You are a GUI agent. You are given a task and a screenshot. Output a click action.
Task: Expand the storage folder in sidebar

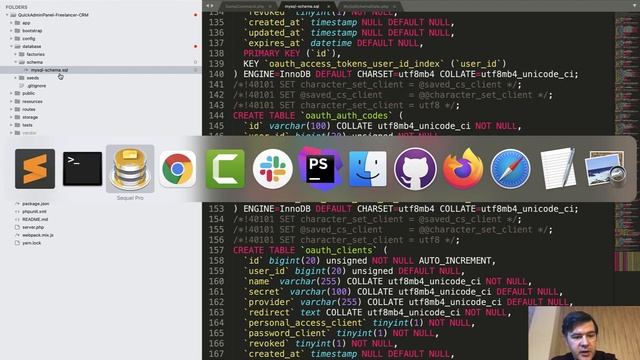point(11,117)
